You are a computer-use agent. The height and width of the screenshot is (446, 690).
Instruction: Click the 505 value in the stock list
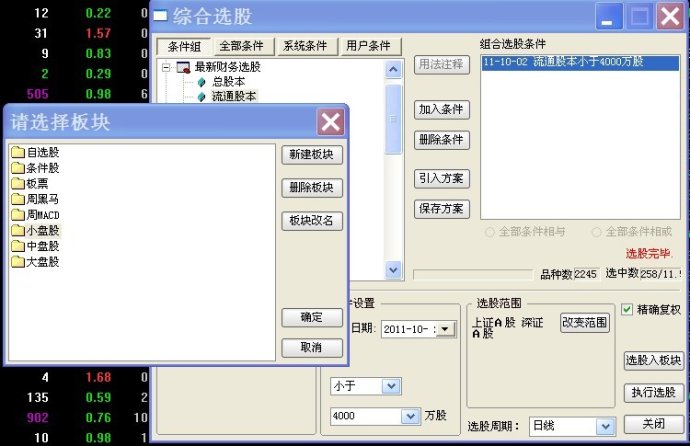tap(37, 94)
